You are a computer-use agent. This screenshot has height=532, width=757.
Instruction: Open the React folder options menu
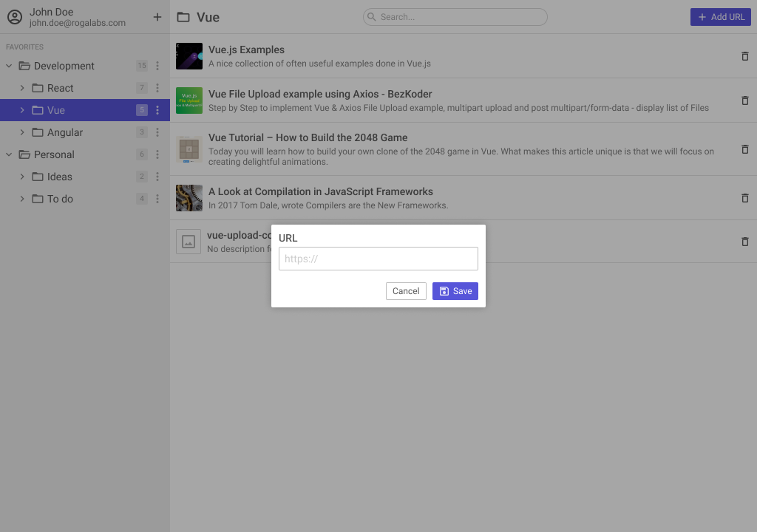pos(157,88)
